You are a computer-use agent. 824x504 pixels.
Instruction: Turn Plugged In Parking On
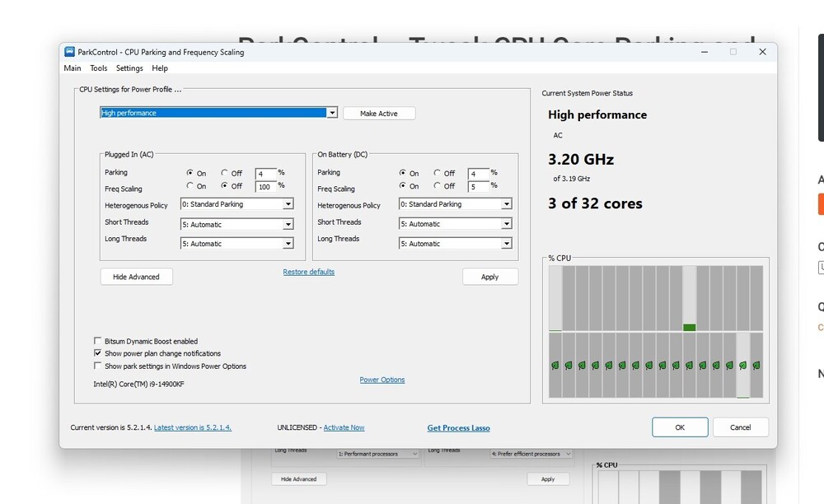coord(190,173)
